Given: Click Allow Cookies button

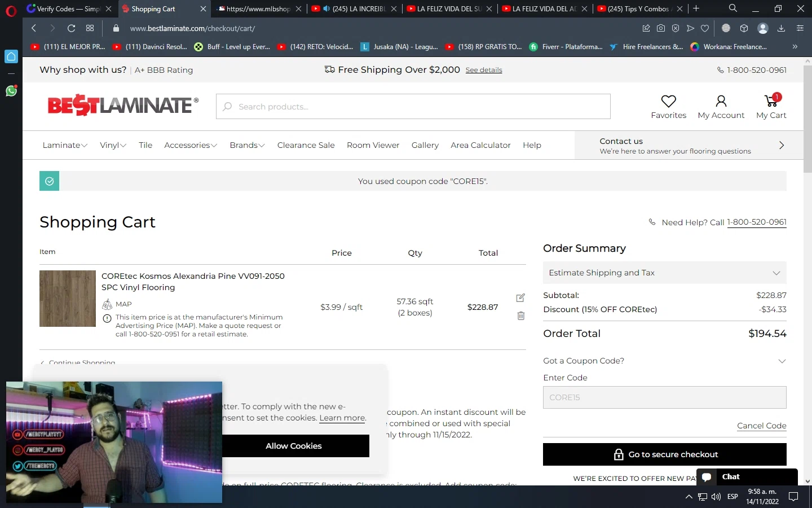Looking at the screenshot, I should pos(293,446).
